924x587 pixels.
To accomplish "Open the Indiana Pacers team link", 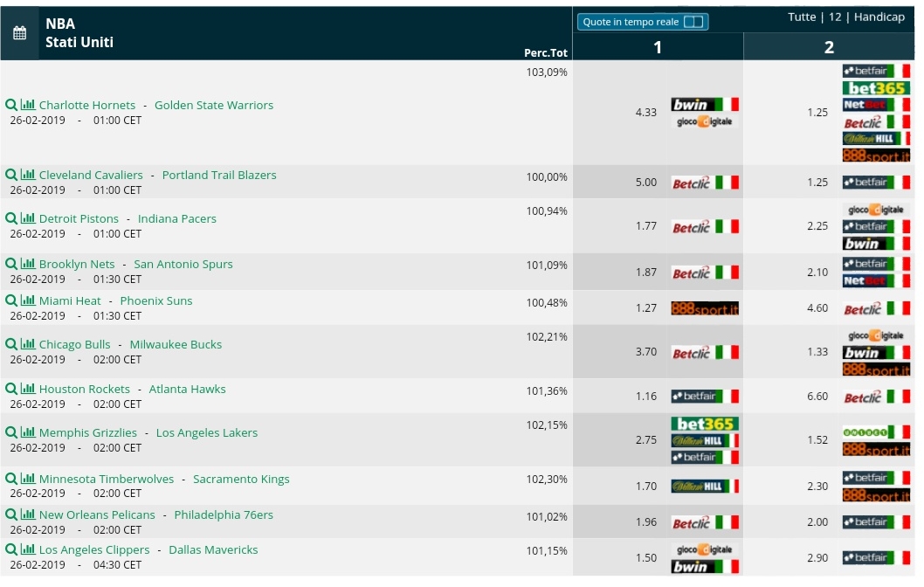I will point(176,218).
